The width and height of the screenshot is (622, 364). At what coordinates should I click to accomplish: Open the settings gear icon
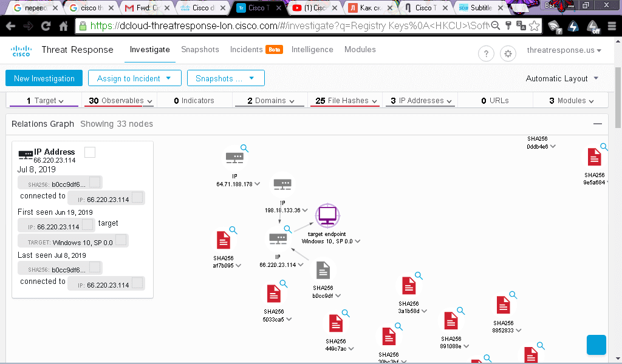[508, 53]
